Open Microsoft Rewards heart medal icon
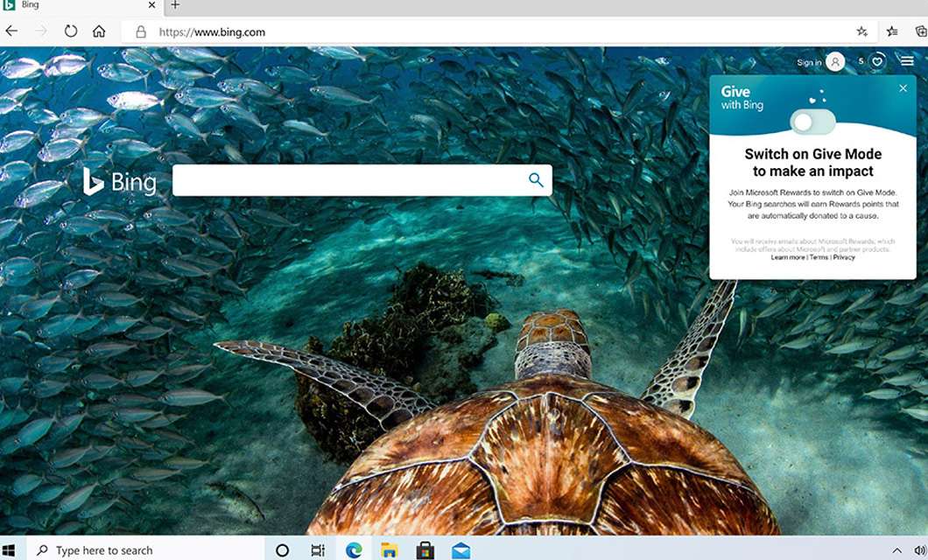This screenshot has height=560, width=928. pos(877,61)
